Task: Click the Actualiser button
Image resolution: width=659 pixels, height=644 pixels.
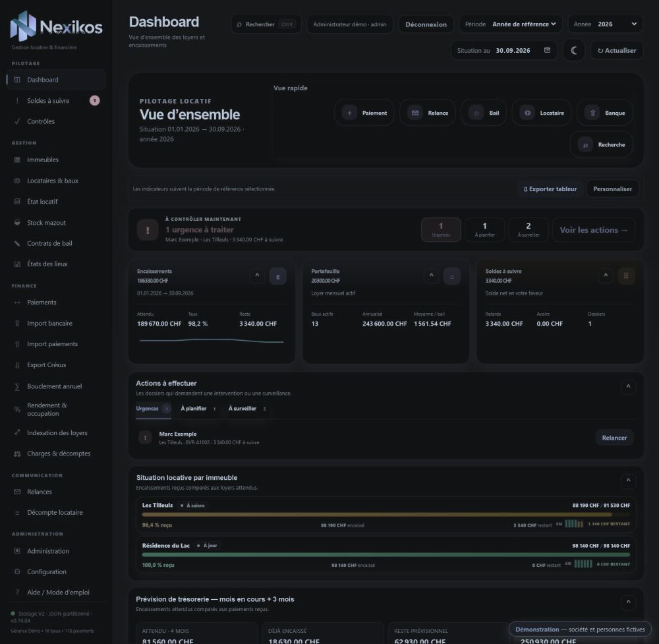Action: pos(617,51)
